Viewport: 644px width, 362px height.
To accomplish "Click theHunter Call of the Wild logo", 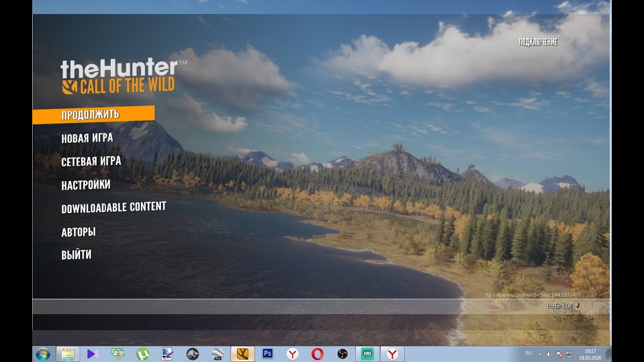I will [x=124, y=76].
